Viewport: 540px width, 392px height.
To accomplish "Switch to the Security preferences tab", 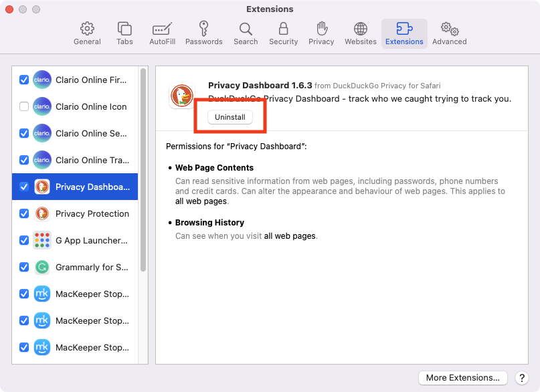I will tap(284, 33).
